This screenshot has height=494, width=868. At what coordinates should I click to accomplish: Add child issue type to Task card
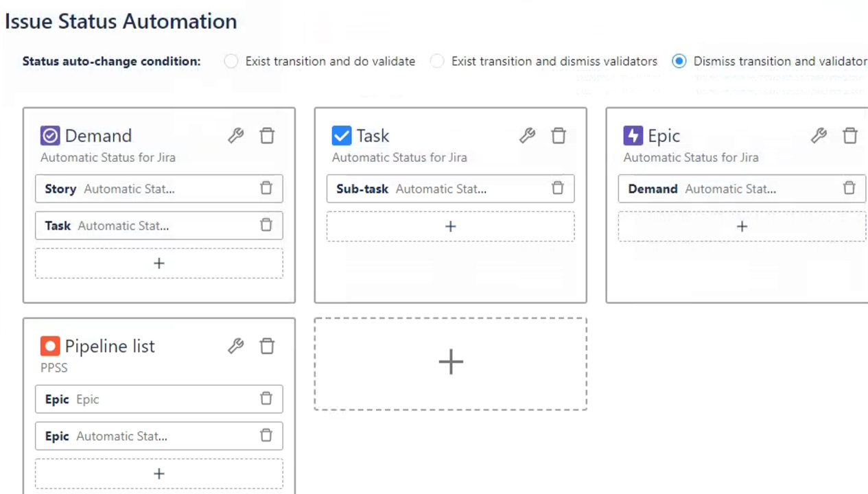coord(450,226)
